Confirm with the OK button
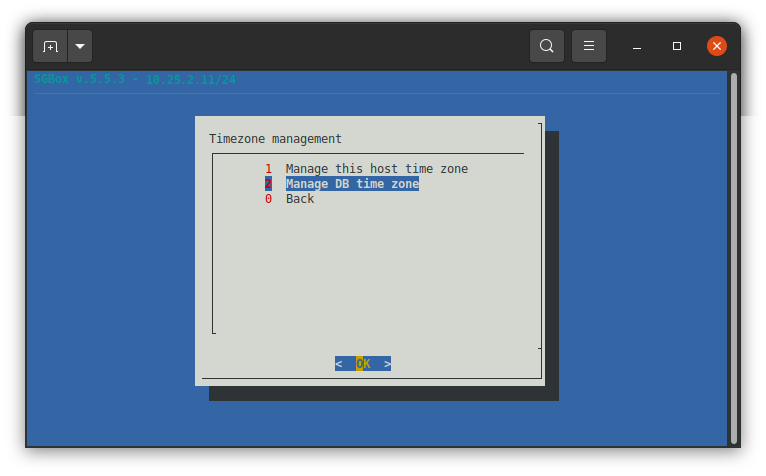This screenshot has height=476, width=766. [363, 364]
